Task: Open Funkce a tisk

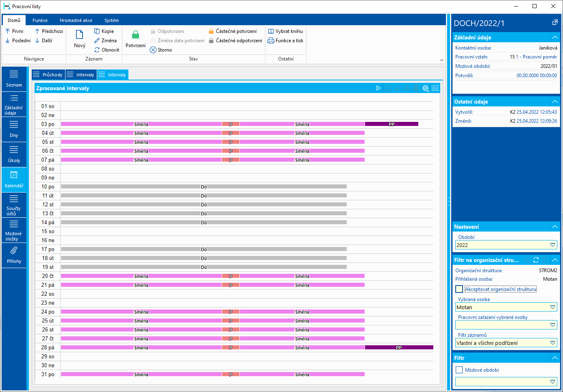Action: 286,41
